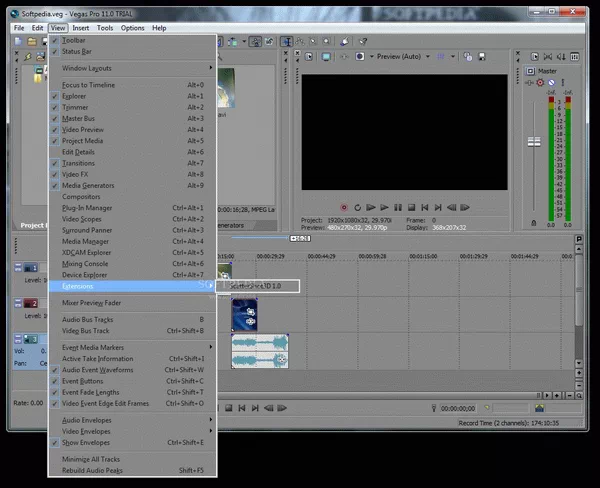This screenshot has width=600, height=488.
Task: Click Loop Playback button below preview
Action: point(357,207)
